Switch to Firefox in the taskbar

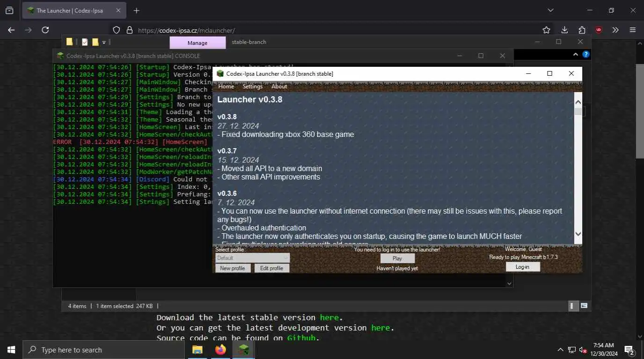220,350
